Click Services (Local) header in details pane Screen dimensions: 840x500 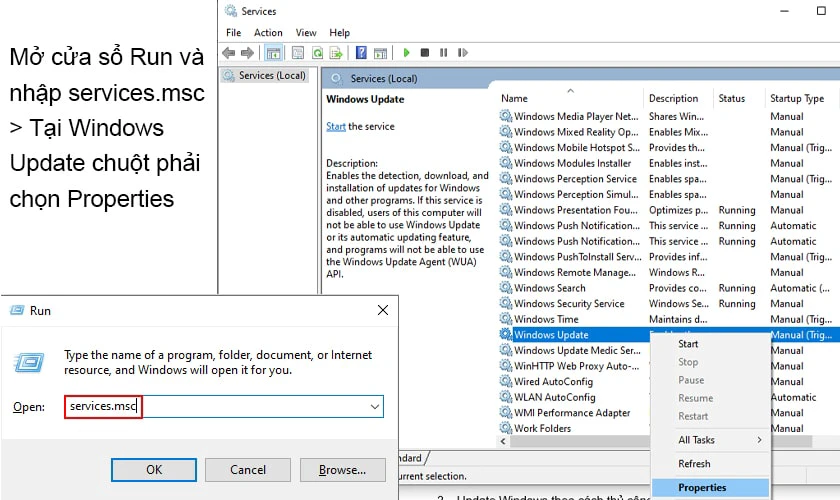click(384, 79)
